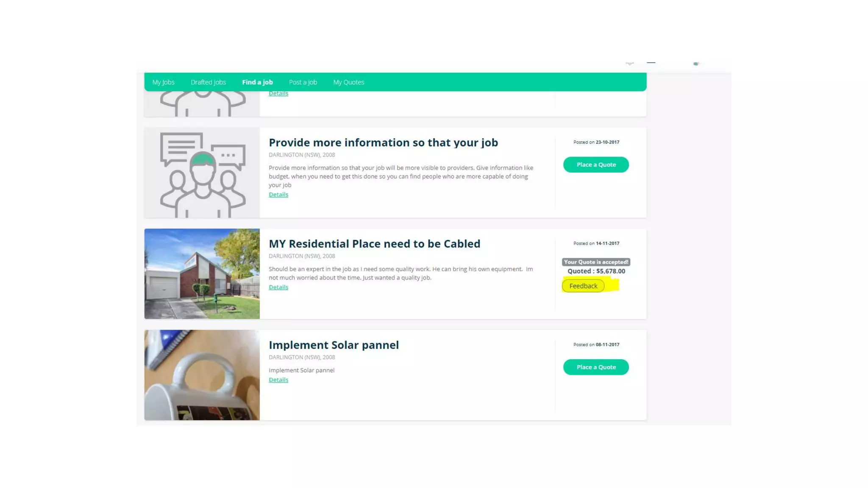Image resolution: width=868 pixels, height=488 pixels.
Task: Select the Find a job tab
Action: [257, 82]
